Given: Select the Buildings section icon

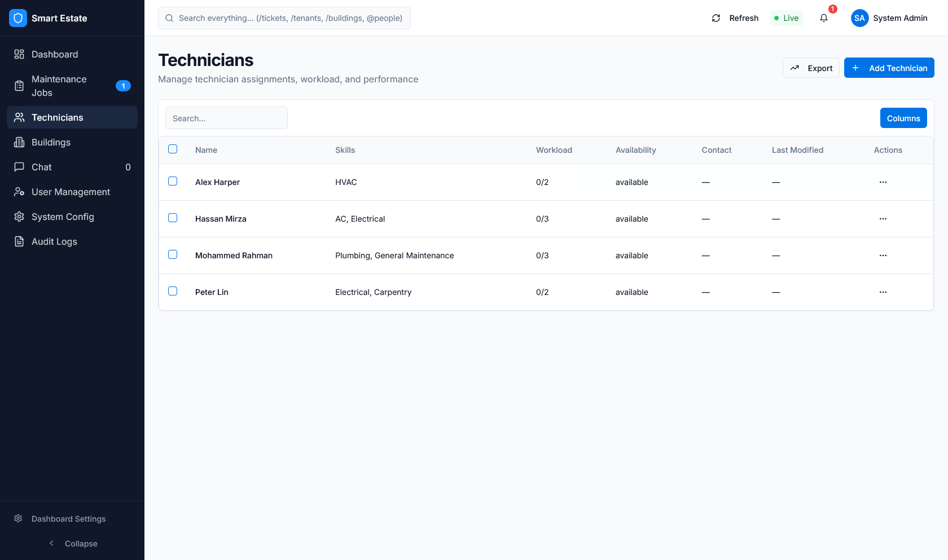Looking at the screenshot, I should pyautogui.click(x=19, y=142).
